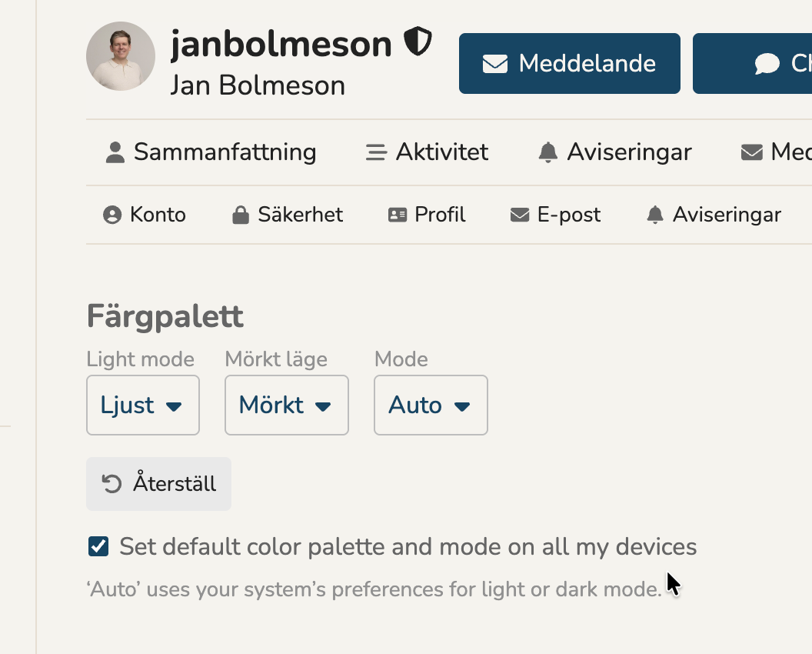Open the Mode Auto dropdown
The width and height of the screenshot is (812, 654).
click(x=431, y=405)
